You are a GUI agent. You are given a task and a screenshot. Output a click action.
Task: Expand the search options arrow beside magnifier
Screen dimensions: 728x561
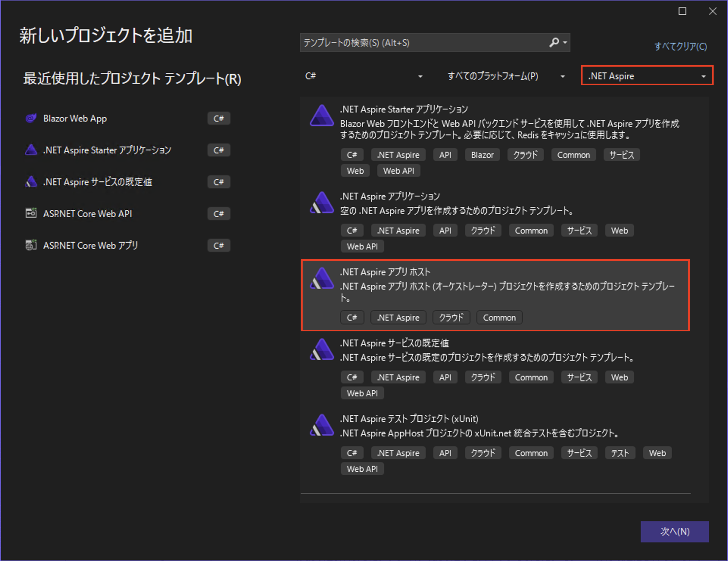[564, 42]
